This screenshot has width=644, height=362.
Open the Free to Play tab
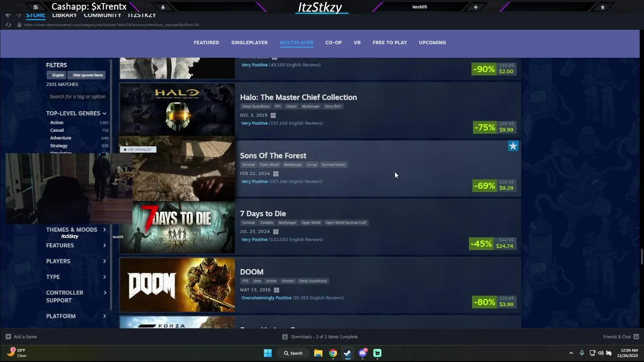389,43
